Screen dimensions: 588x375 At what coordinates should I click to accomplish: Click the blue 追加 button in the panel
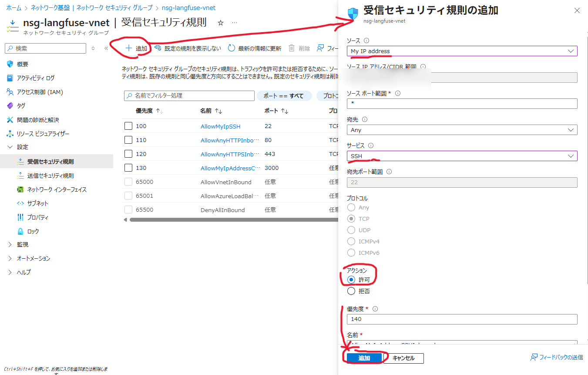(x=364, y=358)
